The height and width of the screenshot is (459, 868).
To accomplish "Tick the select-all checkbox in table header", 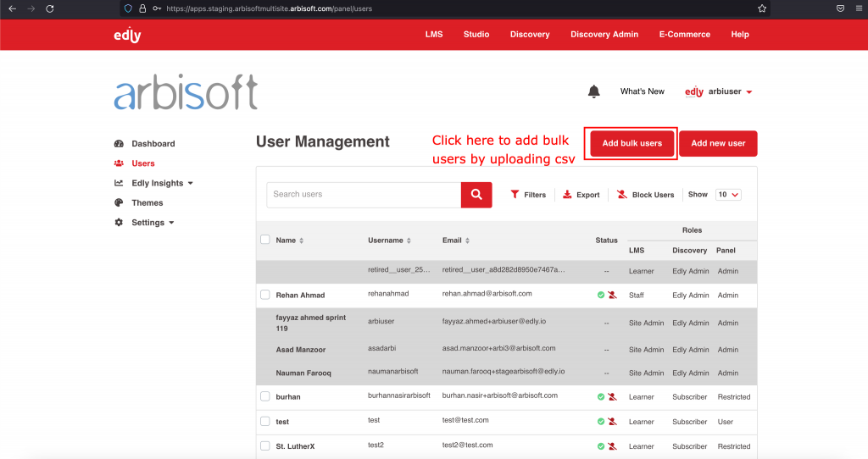I will coord(265,240).
